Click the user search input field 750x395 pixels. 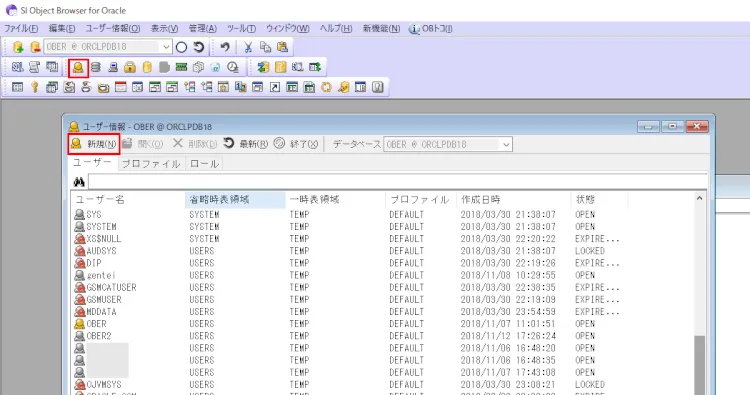tap(397, 182)
